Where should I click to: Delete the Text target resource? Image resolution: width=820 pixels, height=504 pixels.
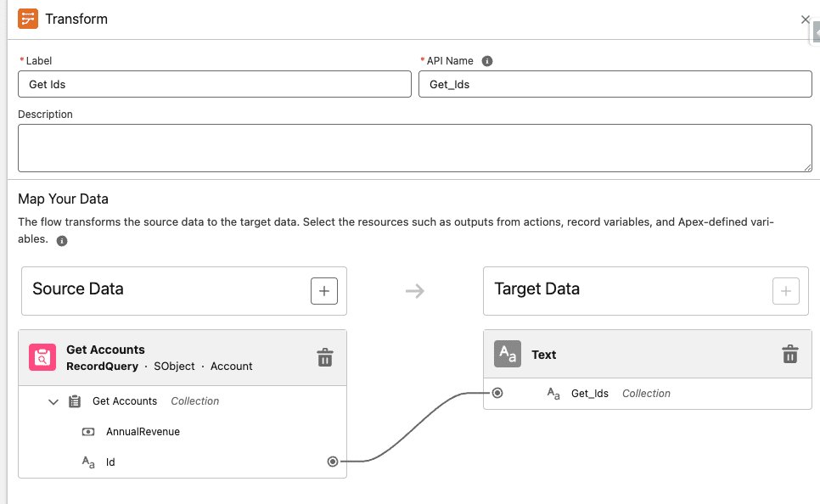click(x=789, y=354)
